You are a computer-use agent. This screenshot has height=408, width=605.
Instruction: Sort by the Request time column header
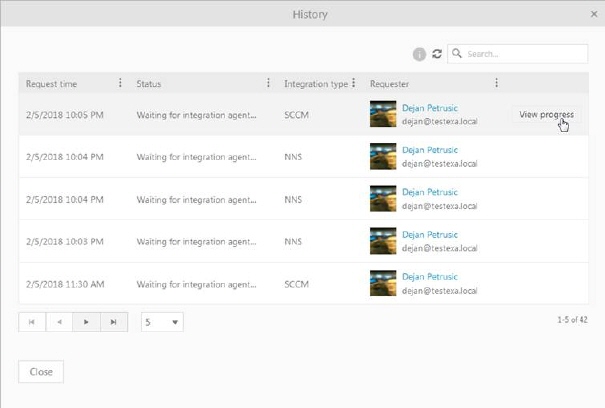click(x=52, y=84)
